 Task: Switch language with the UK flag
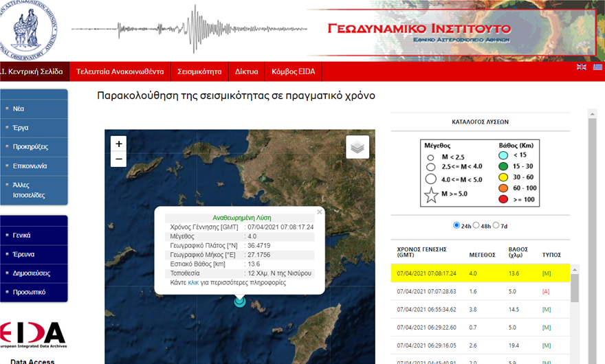(x=582, y=67)
